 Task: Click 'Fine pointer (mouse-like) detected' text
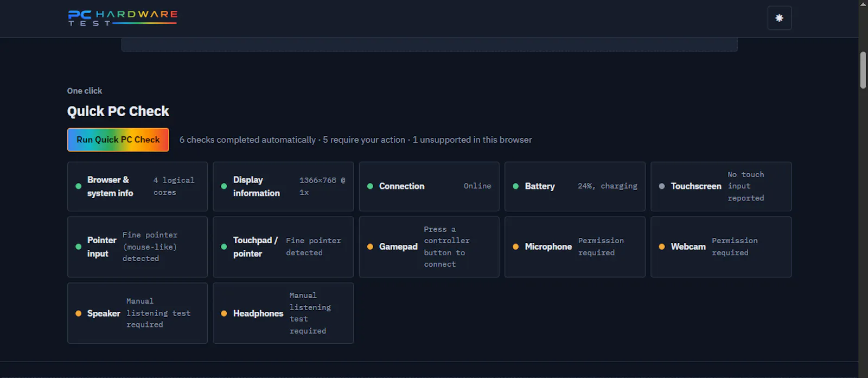tap(150, 247)
